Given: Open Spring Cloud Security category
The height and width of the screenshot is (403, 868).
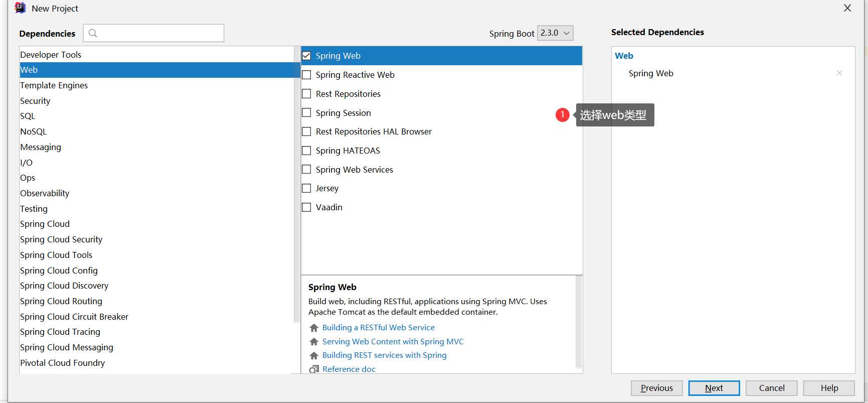Looking at the screenshot, I should pyautogui.click(x=156, y=239).
